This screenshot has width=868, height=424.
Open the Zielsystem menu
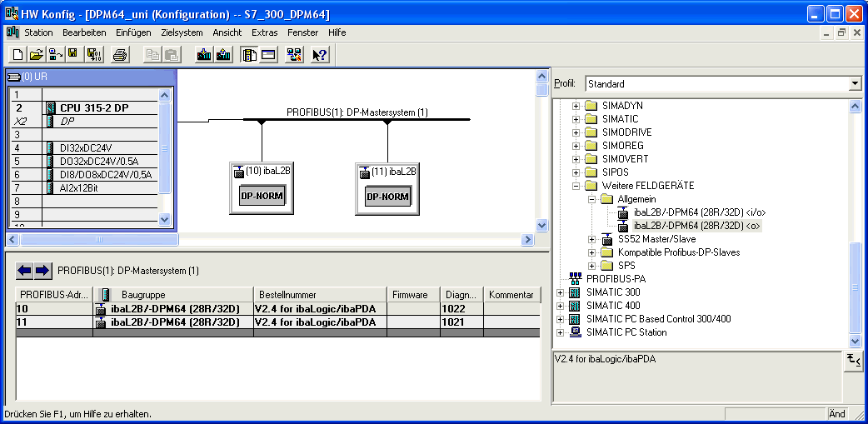(182, 32)
